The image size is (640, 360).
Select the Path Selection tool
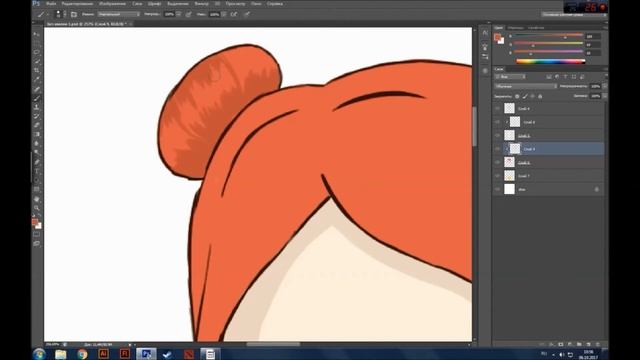pyautogui.click(x=37, y=180)
